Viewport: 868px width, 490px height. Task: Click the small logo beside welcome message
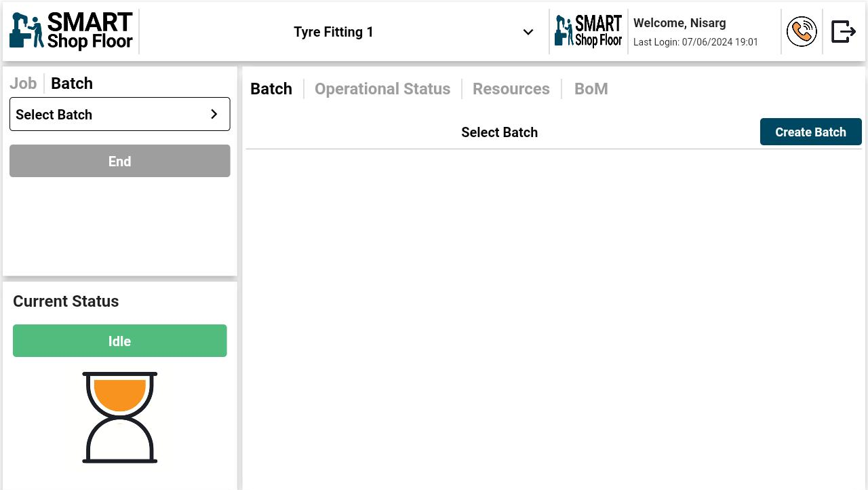pos(588,32)
